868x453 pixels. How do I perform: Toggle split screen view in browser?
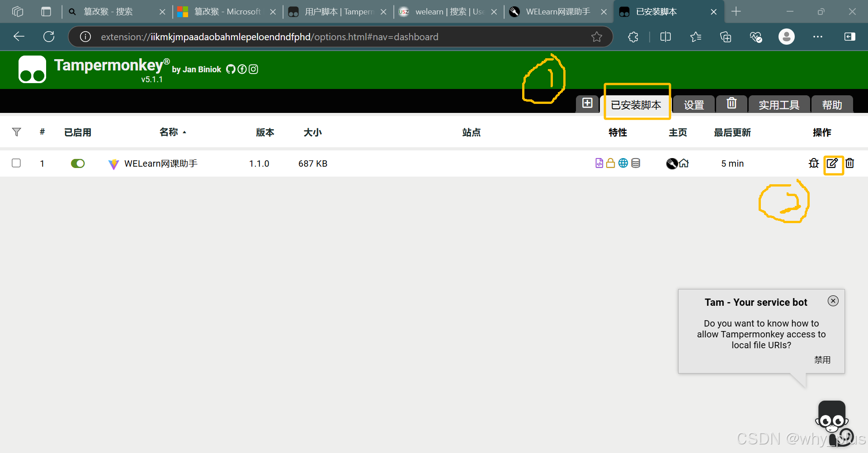(665, 37)
